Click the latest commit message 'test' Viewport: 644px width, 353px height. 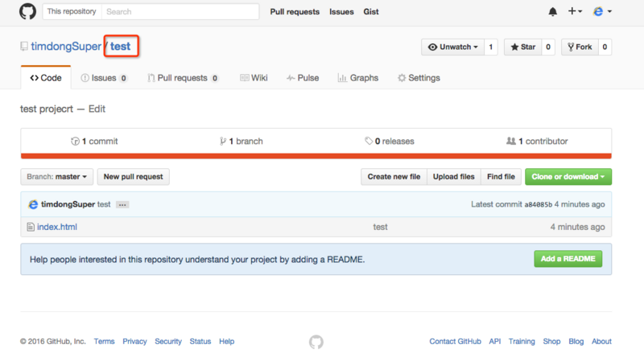[x=104, y=204]
